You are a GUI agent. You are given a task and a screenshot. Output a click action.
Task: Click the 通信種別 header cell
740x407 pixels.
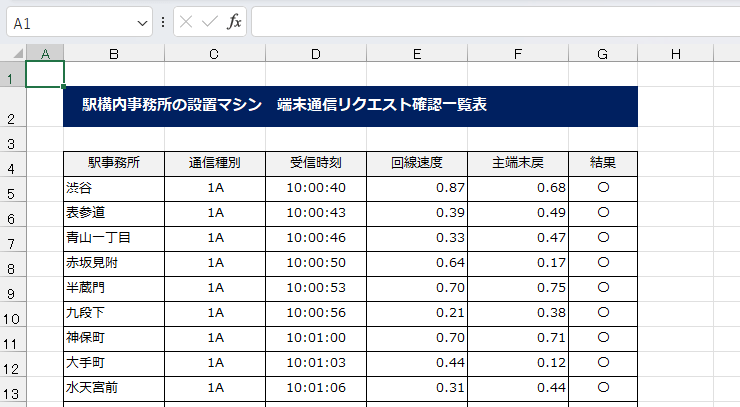coord(215,164)
